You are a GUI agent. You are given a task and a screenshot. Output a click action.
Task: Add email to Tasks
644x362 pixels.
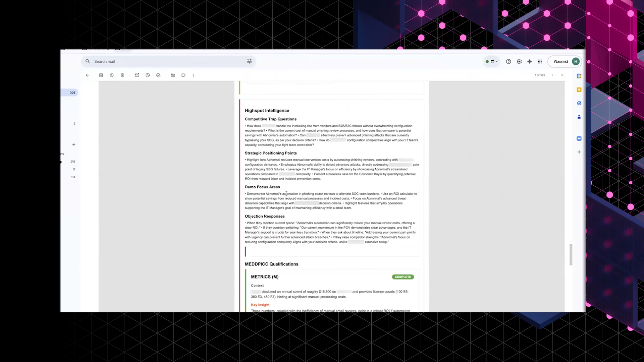tap(158, 75)
